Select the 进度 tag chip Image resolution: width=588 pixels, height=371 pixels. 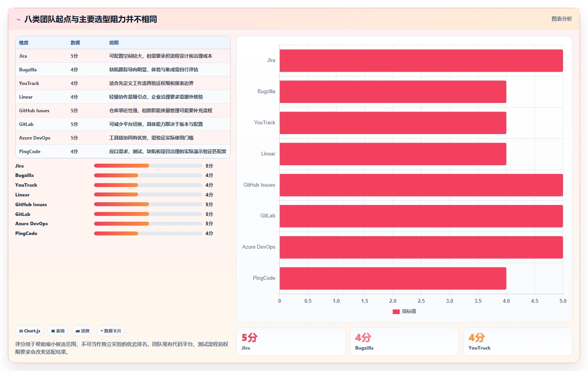pos(82,331)
